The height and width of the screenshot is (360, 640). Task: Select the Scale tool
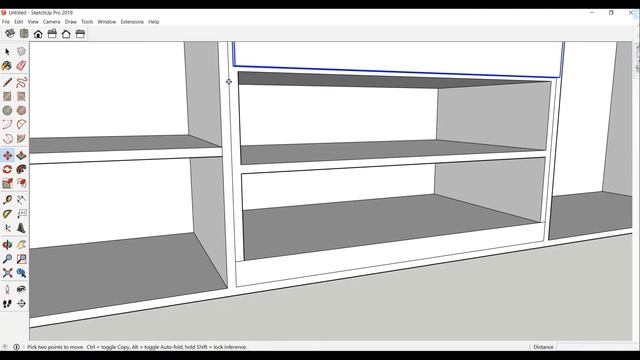pyautogui.click(x=7, y=183)
